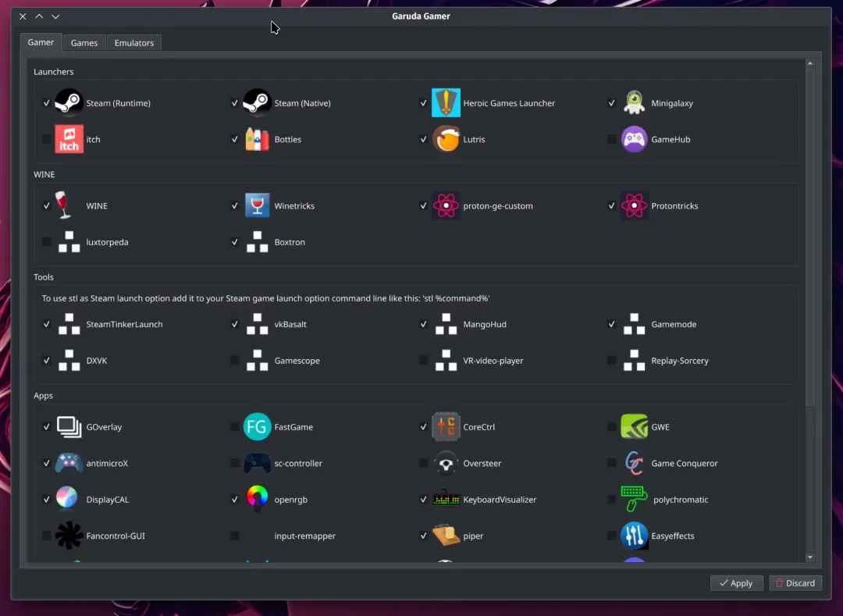Click the GOverlay icon

click(69, 427)
